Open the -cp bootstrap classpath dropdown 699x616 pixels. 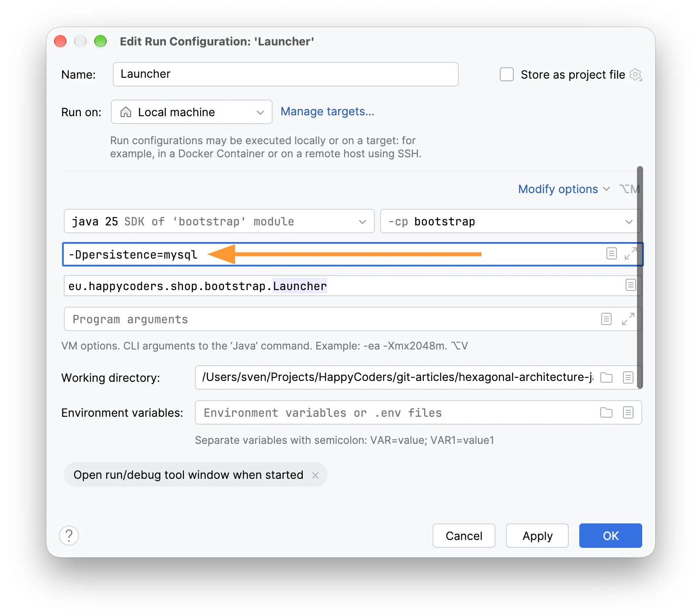pyautogui.click(x=510, y=221)
